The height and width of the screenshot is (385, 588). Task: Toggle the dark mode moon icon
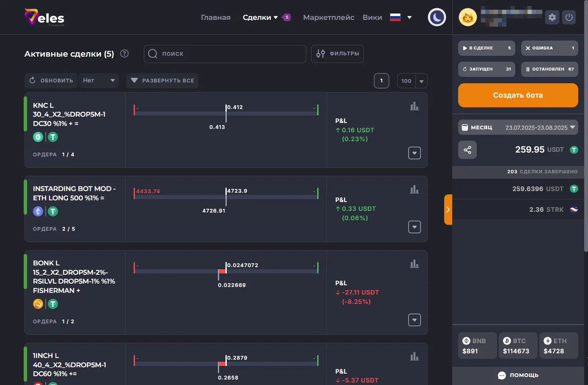tap(437, 17)
